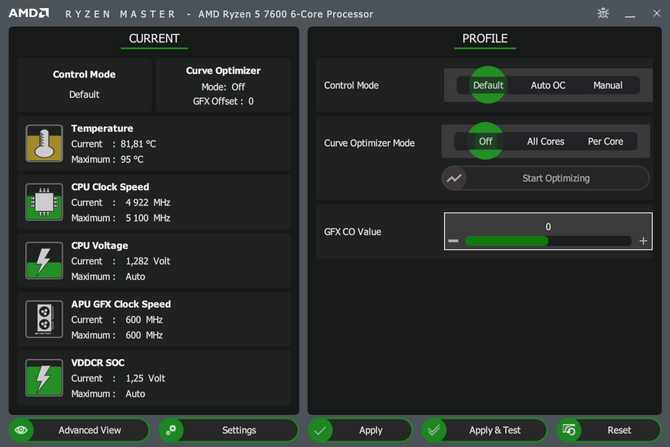Click the AMD logo in title bar

[29, 13]
